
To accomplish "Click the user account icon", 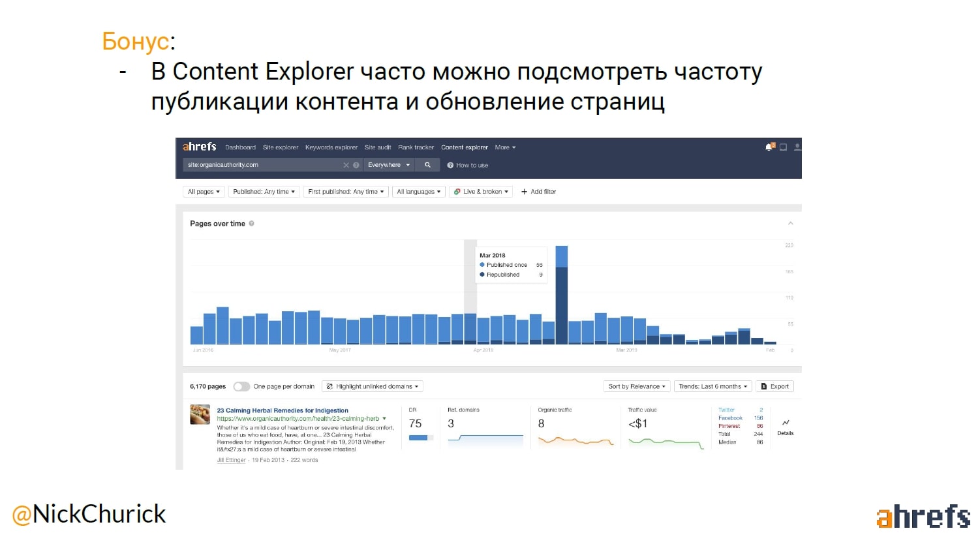I will (x=797, y=147).
